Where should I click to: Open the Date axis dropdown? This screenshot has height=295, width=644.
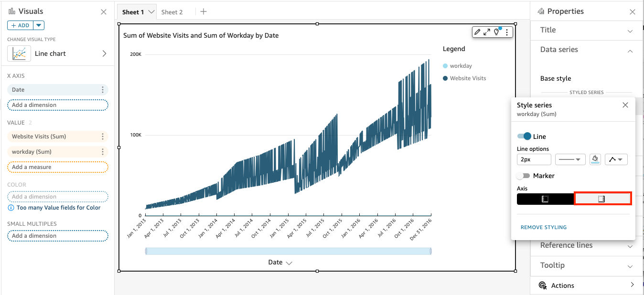coord(289,262)
